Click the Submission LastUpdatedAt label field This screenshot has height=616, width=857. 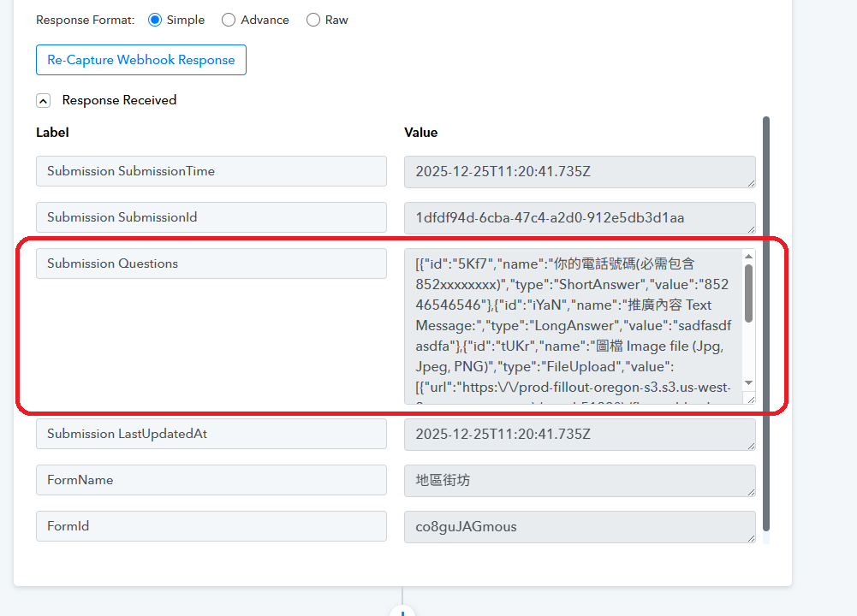(x=211, y=434)
